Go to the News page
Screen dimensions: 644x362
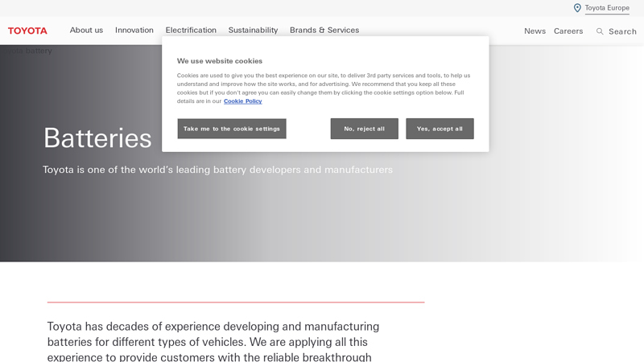(535, 31)
